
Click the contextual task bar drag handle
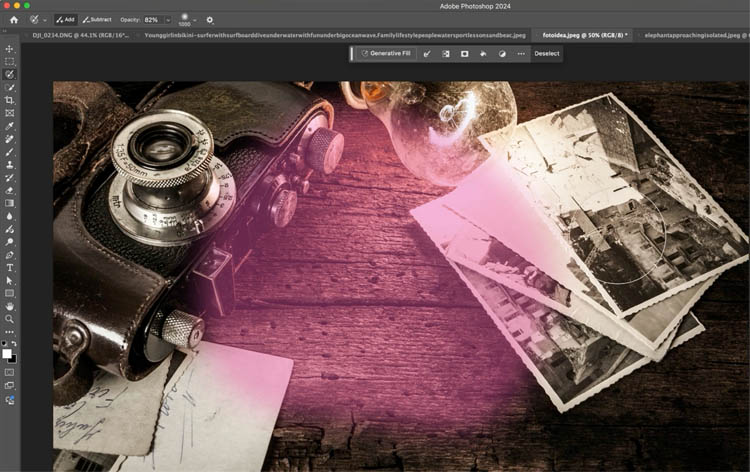[x=352, y=54]
